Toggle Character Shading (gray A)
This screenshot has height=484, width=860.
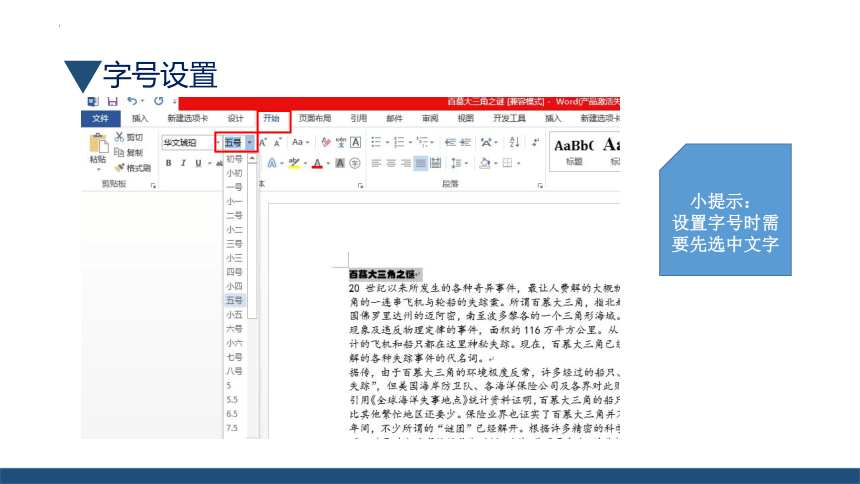pos(340,163)
